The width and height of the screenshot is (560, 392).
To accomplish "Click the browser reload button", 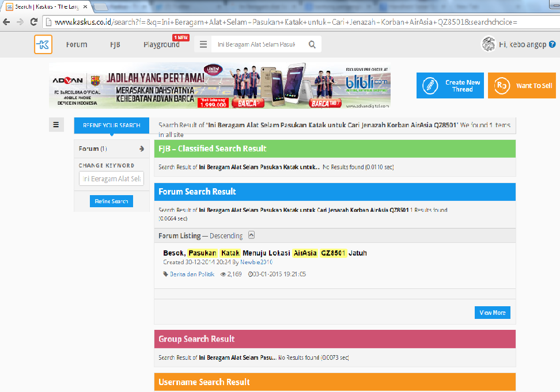I will tap(34, 22).
